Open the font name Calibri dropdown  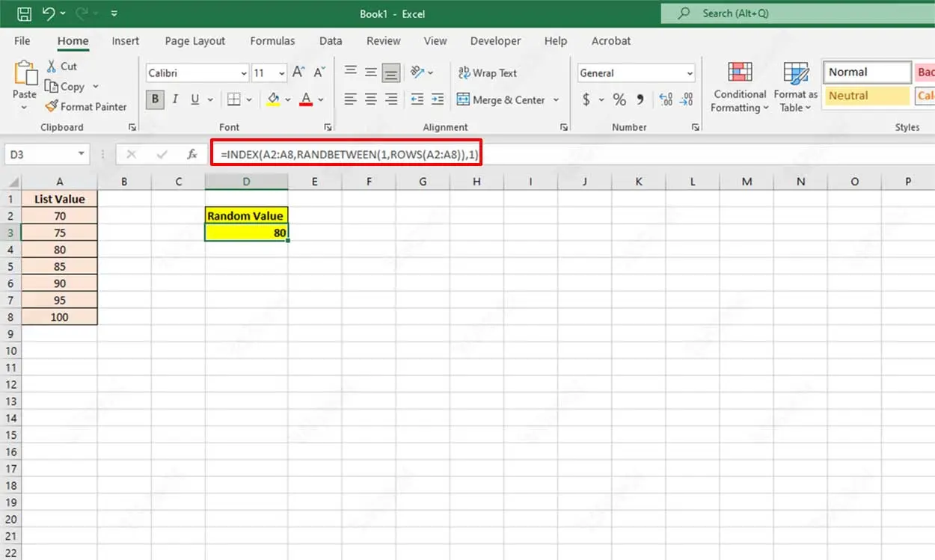click(244, 73)
